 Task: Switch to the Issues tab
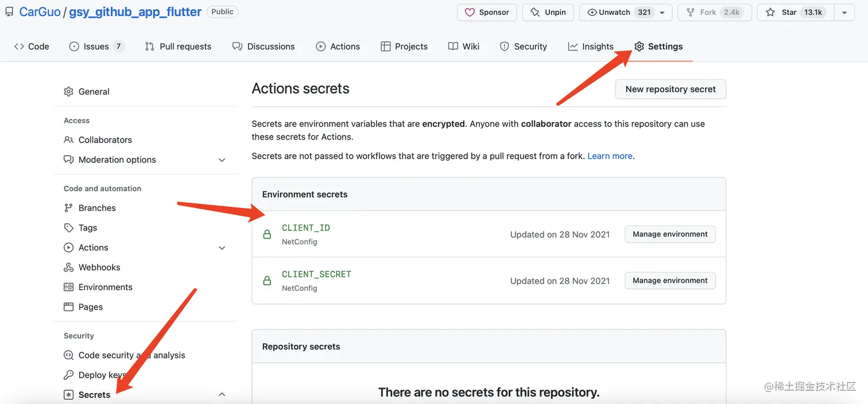[96, 47]
